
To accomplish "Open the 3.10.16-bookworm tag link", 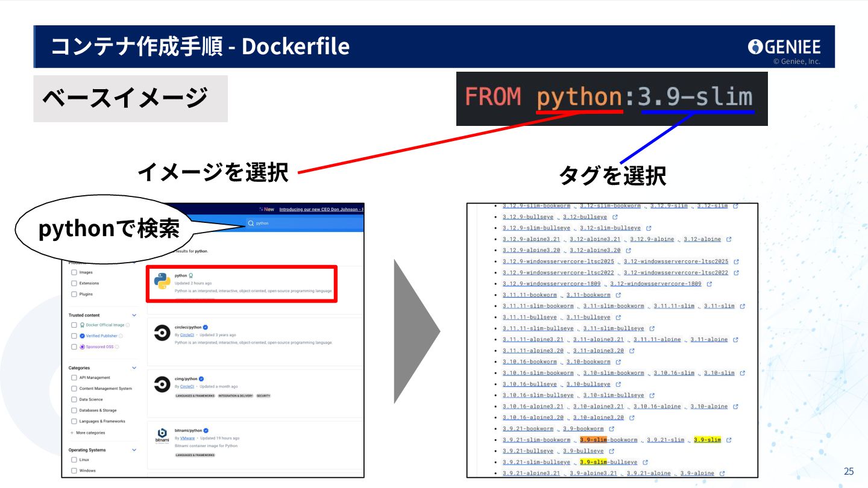I will tap(530, 362).
